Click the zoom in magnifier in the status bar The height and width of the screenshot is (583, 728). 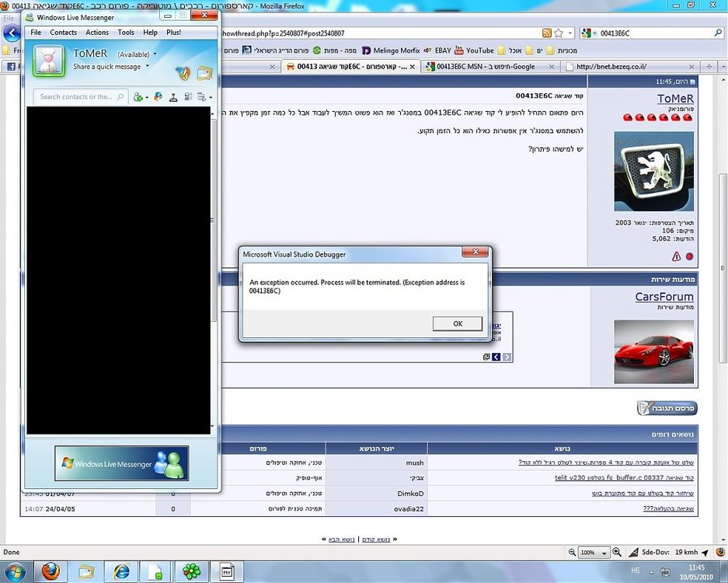[x=617, y=552]
